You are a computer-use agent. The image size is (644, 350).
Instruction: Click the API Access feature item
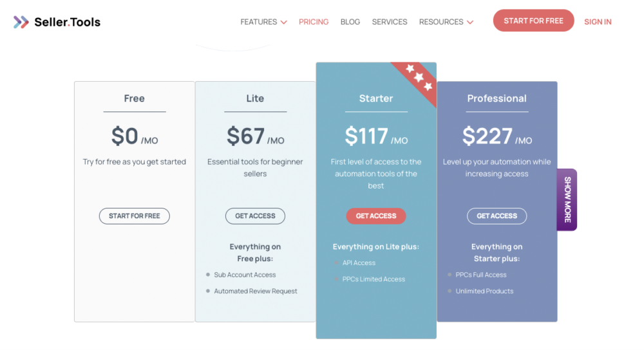tap(359, 263)
